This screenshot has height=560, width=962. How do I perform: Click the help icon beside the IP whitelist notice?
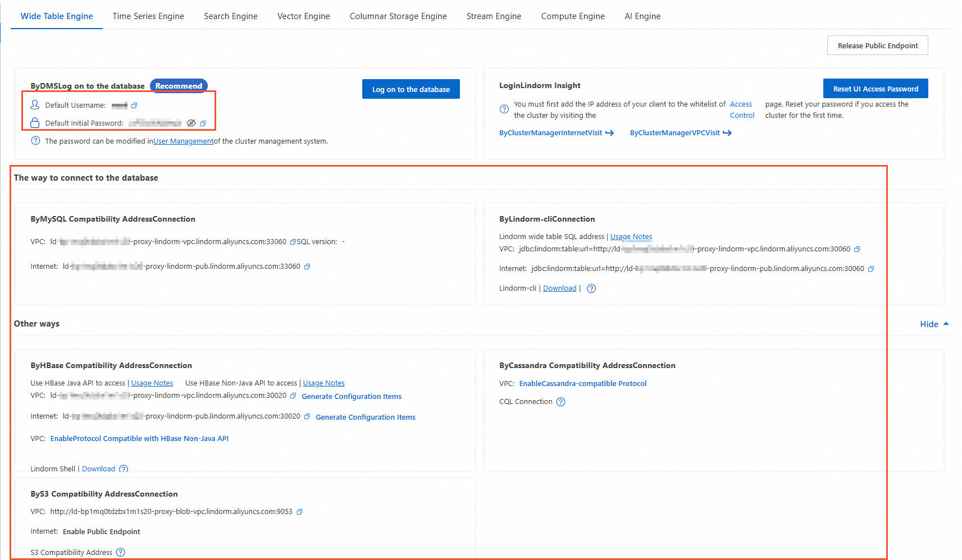point(504,109)
